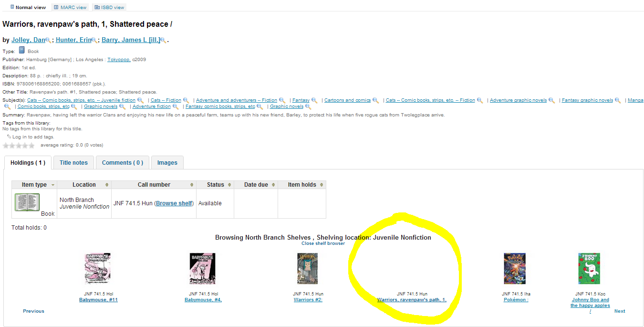The image size is (644, 327).
Task: Sort holdings by Item type column arrow
Action: 53,185
